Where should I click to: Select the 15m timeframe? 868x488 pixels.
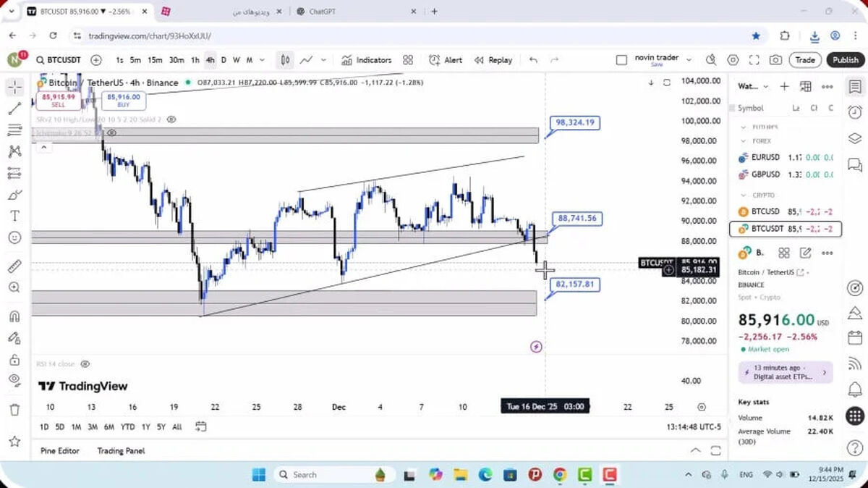(x=155, y=60)
